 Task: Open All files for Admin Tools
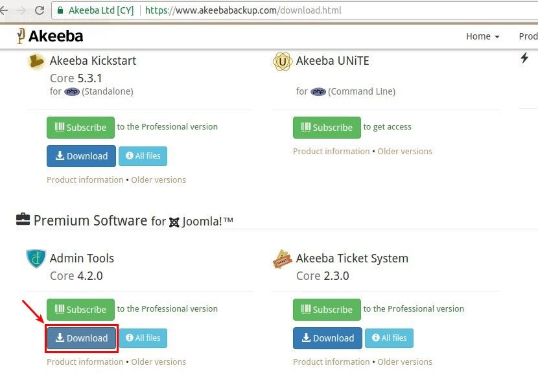click(143, 338)
